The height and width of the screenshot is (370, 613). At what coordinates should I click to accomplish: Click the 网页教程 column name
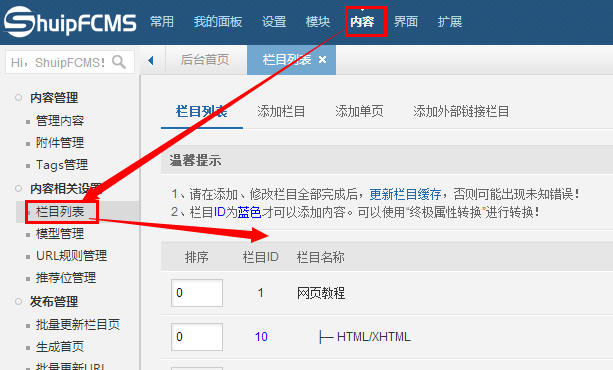(321, 293)
